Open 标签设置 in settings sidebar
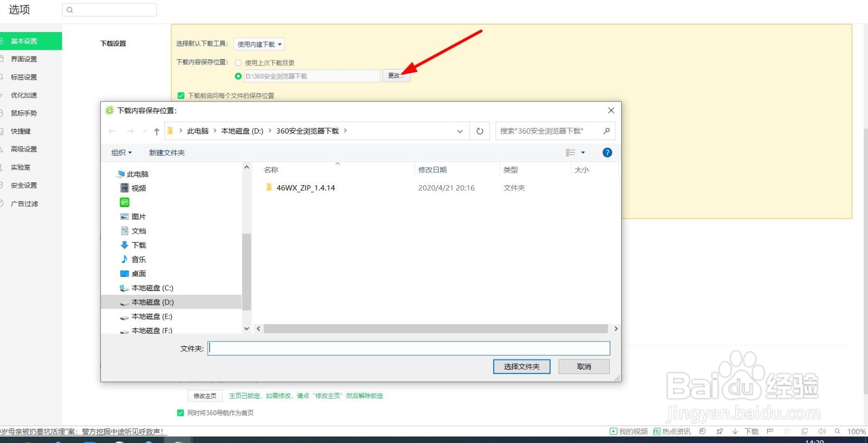This screenshot has height=443, width=868. click(24, 77)
